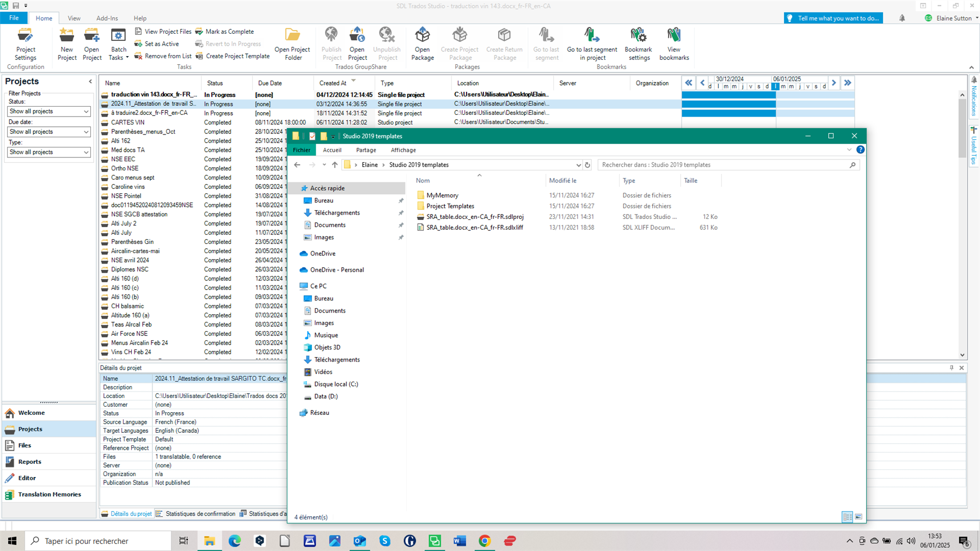Viewport: 980px width, 551px height.
Task: Click View Project Files
Action: pyautogui.click(x=163, y=32)
